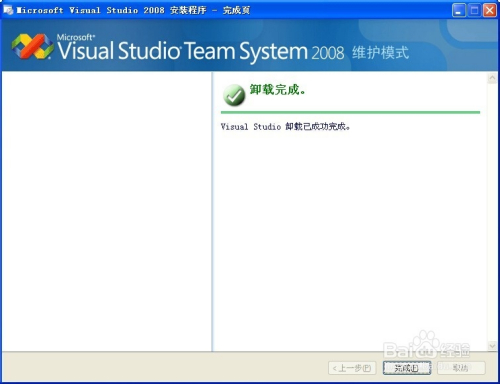Click the 'Visual Studio 卸载已成功完成。' message
The width and height of the screenshot is (500, 384).
[285, 127]
